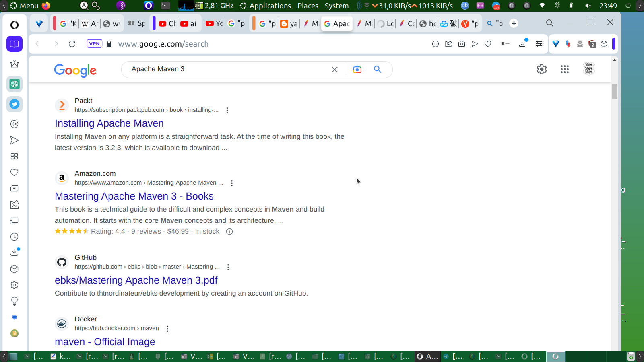Click the volume icon in the system tray
This screenshot has width=644, height=362.
point(588,6)
